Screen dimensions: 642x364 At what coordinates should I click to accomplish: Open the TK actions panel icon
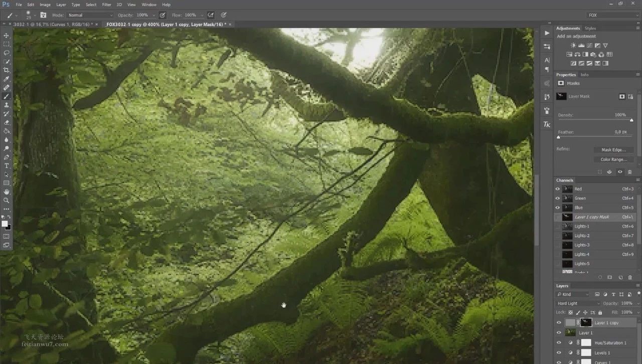click(547, 124)
